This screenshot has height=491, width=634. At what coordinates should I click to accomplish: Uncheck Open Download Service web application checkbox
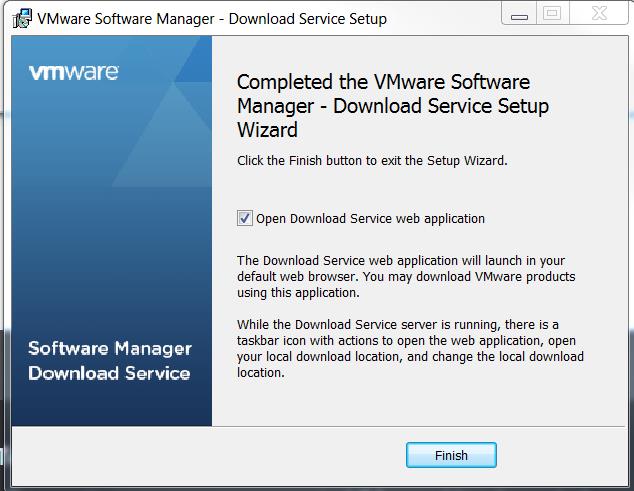coord(245,218)
